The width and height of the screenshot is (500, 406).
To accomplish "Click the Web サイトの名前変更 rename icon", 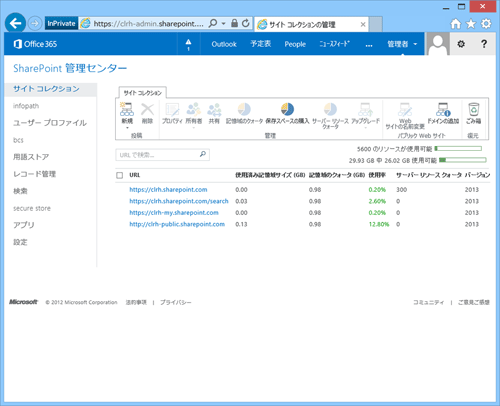I will [x=405, y=109].
